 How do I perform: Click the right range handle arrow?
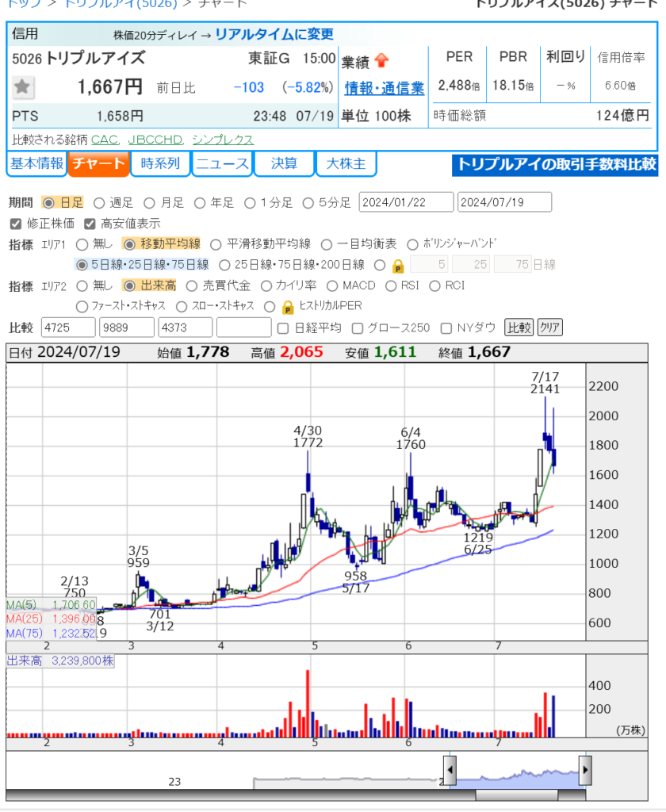585,769
